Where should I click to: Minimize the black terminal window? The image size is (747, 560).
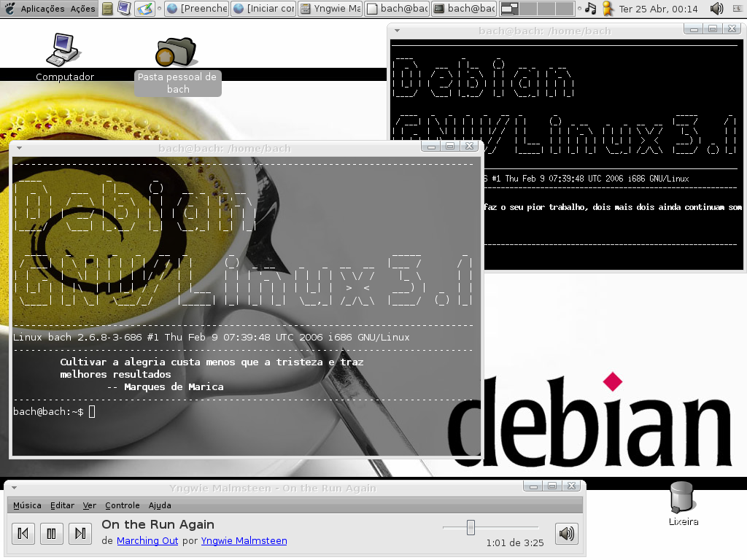point(694,29)
